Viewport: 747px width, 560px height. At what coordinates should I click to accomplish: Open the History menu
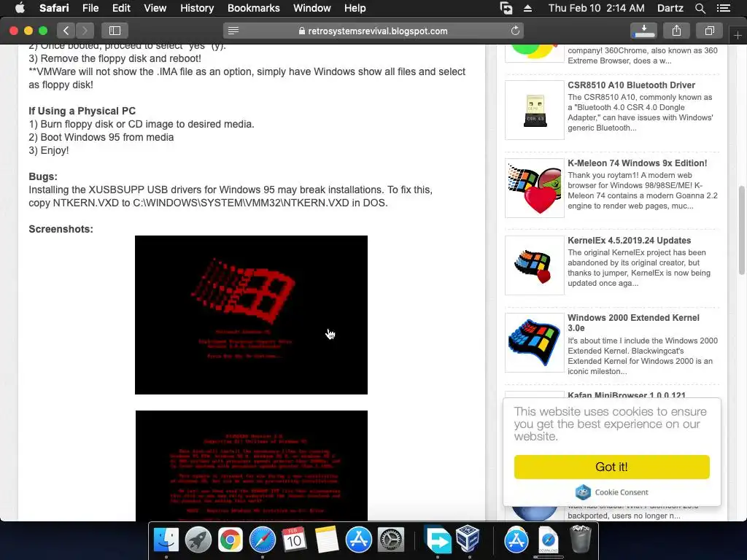point(197,8)
